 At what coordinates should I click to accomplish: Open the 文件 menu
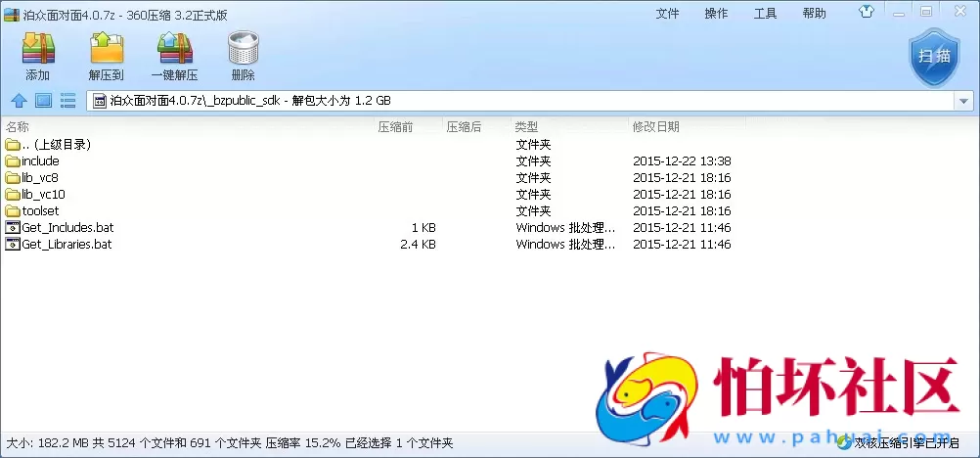coord(667,13)
